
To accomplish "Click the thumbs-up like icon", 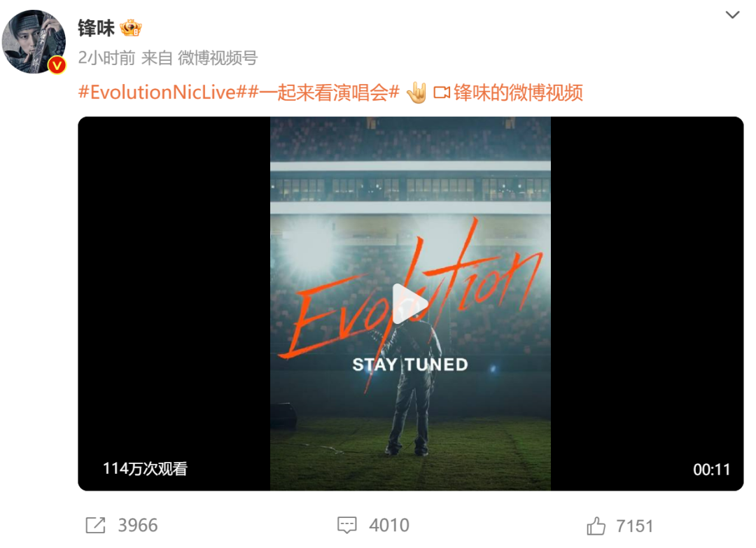I will coord(596,526).
